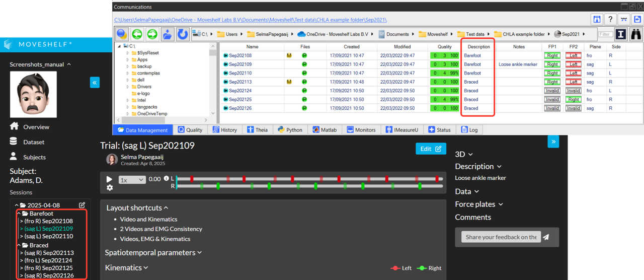The image size is (644, 280).
Task: Toggle the Left legend entry
Action: pyautogui.click(x=400, y=268)
